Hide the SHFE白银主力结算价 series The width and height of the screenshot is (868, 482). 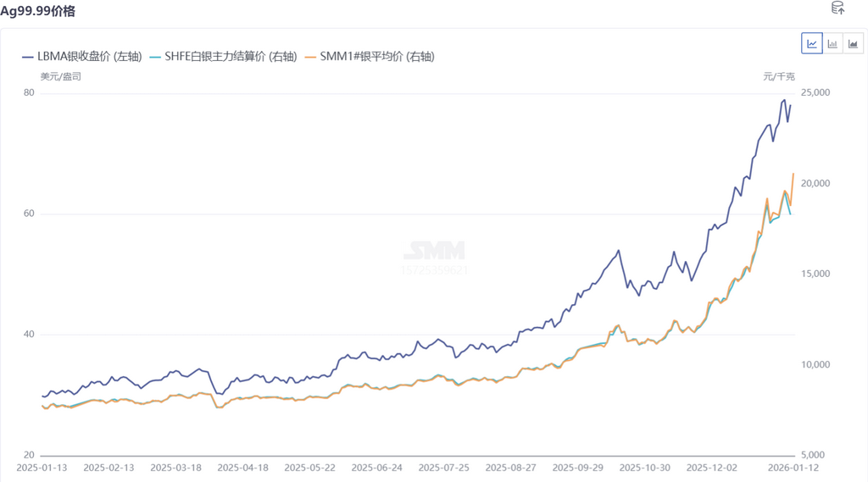(x=221, y=57)
